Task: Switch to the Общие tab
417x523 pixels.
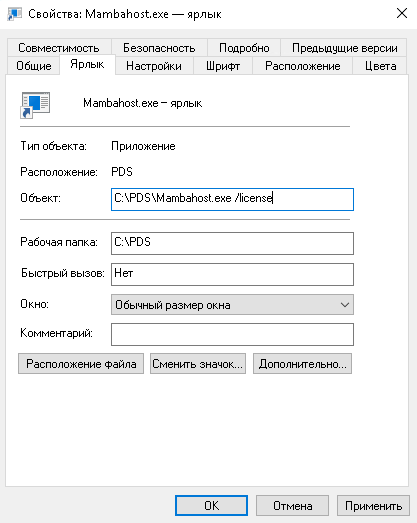Action: [34, 66]
